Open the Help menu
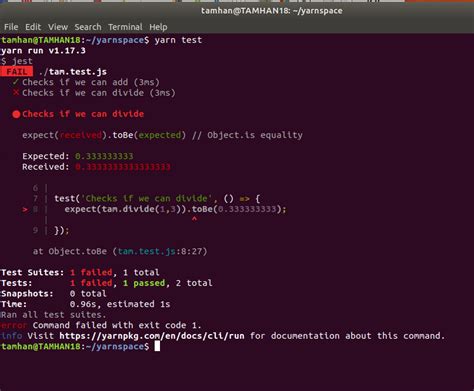Image resolution: width=474 pixels, height=391 pixels. click(x=158, y=27)
